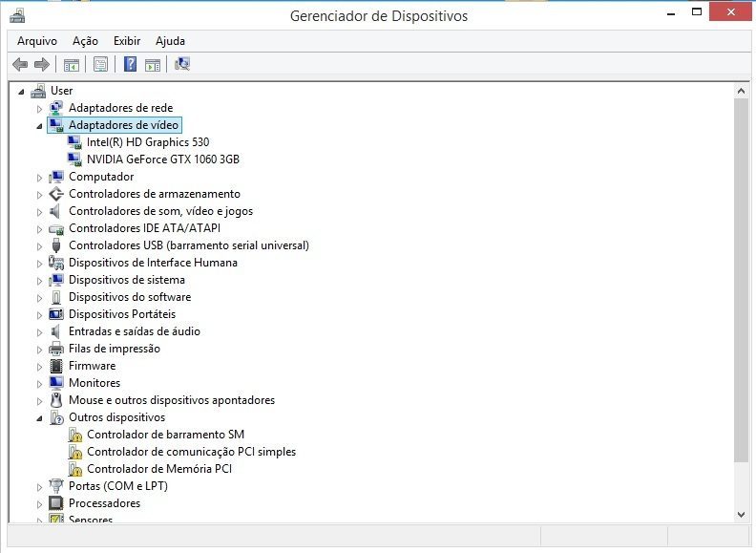Select Controlador de Memória PCI
This screenshot has width=756, height=553.
159,469
